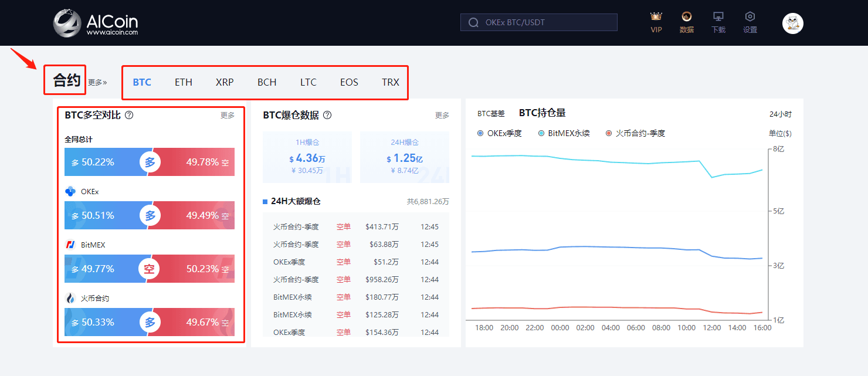The width and height of the screenshot is (868, 376).
Task: Click the user avatar
Action: [793, 23]
